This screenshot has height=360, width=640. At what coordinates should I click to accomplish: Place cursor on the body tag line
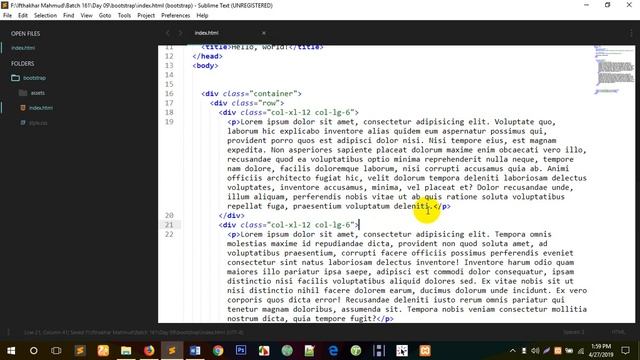click(x=205, y=65)
